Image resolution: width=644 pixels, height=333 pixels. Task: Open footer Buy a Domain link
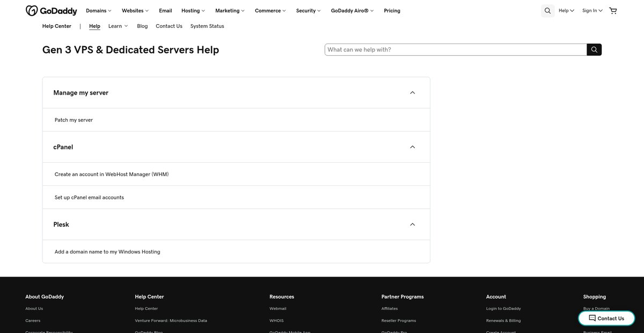[x=596, y=308]
